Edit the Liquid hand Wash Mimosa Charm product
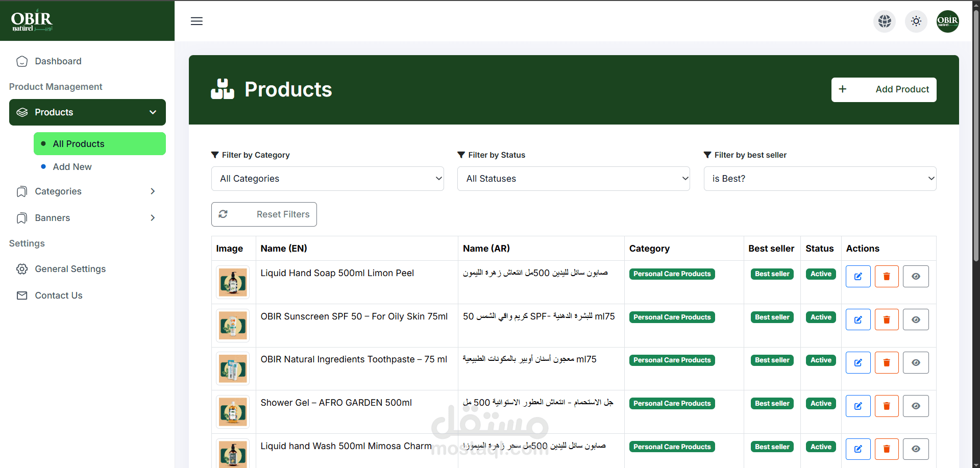Viewport: 980px width, 468px height. pyautogui.click(x=858, y=449)
